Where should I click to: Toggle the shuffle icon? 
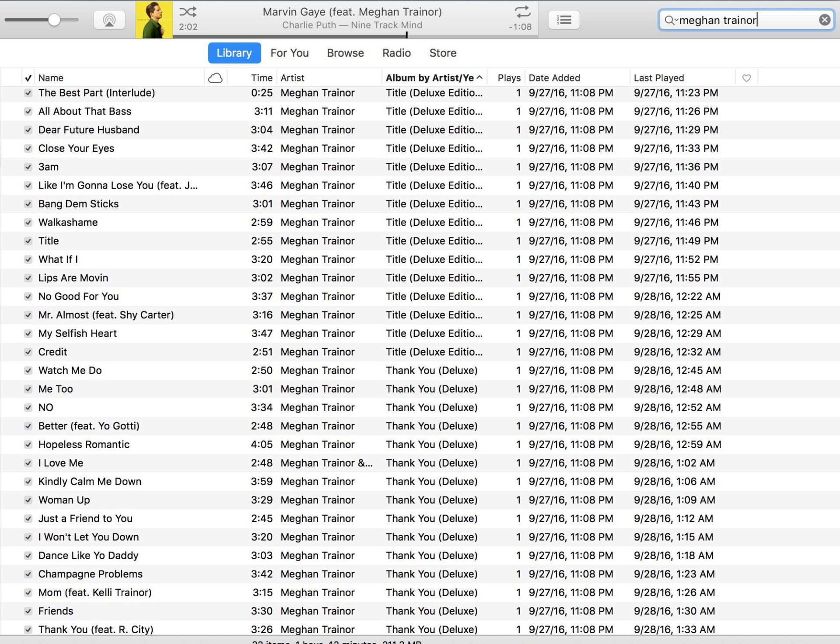[x=188, y=12]
